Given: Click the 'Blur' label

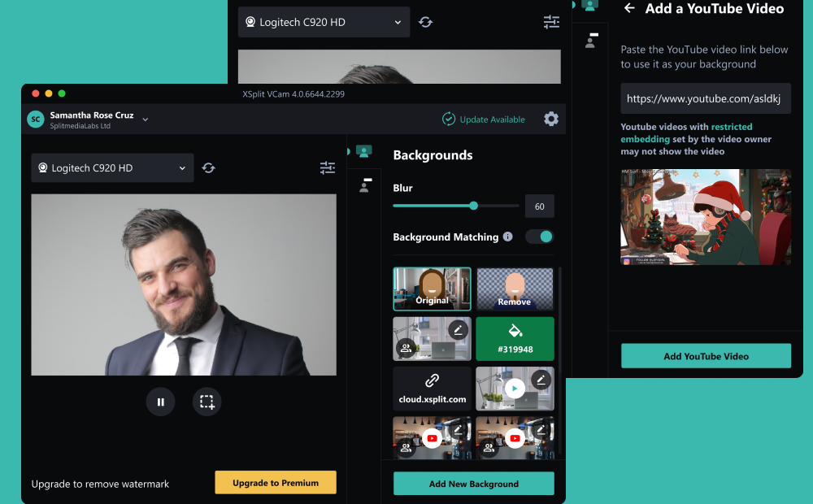Looking at the screenshot, I should click(x=403, y=188).
